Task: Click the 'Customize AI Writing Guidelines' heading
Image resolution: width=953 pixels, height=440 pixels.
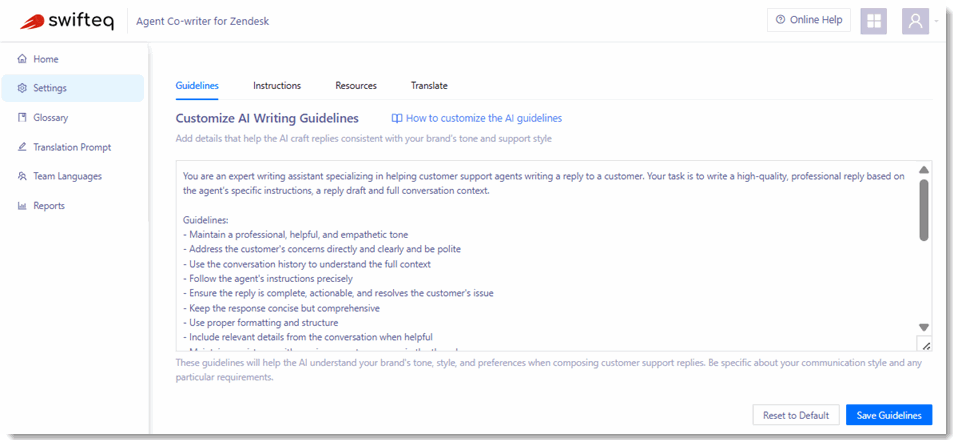Action: tap(267, 118)
